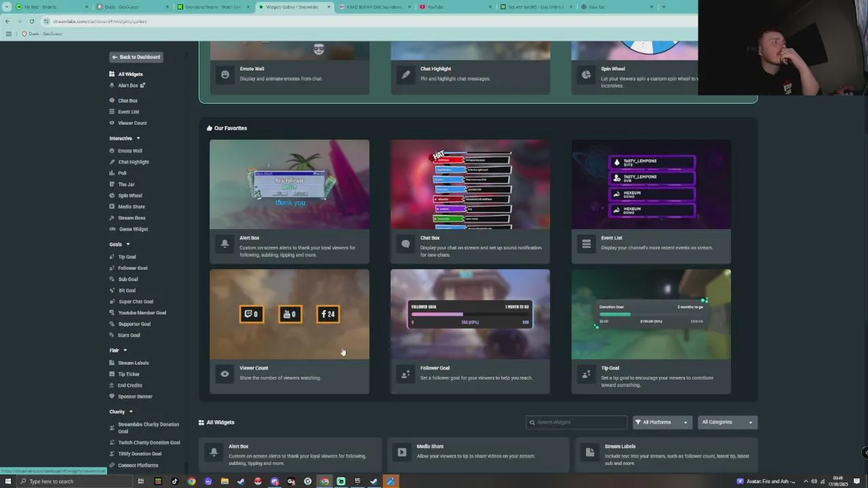
Task: Open the All Platforms dropdown
Action: coord(662,422)
